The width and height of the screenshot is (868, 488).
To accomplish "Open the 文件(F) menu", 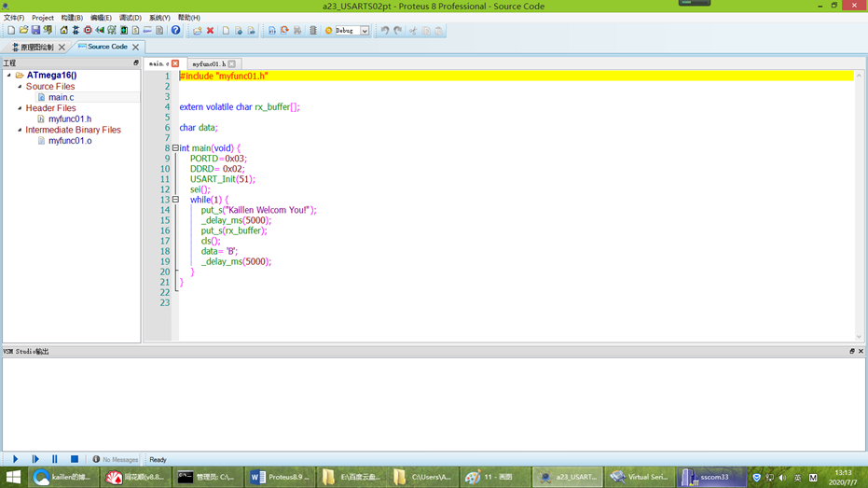I will pos(14,18).
